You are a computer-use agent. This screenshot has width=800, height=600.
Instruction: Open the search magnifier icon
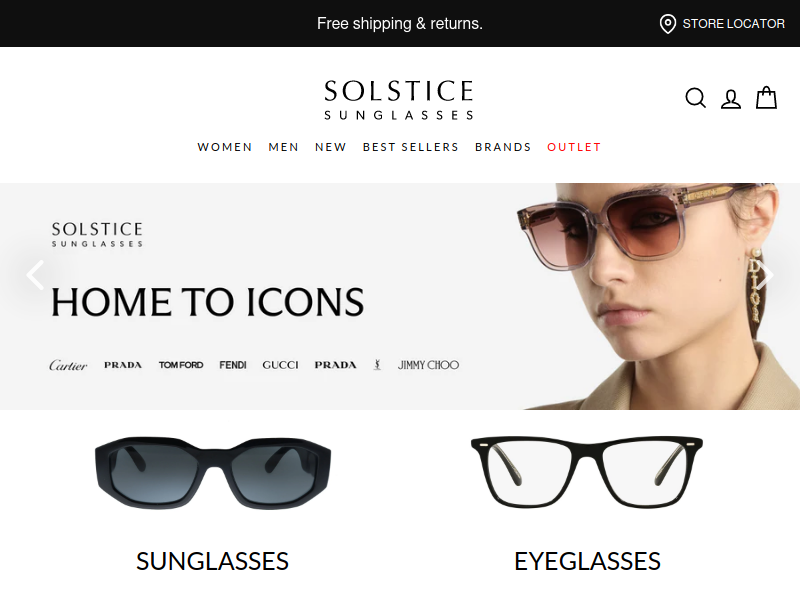(695, 98)
